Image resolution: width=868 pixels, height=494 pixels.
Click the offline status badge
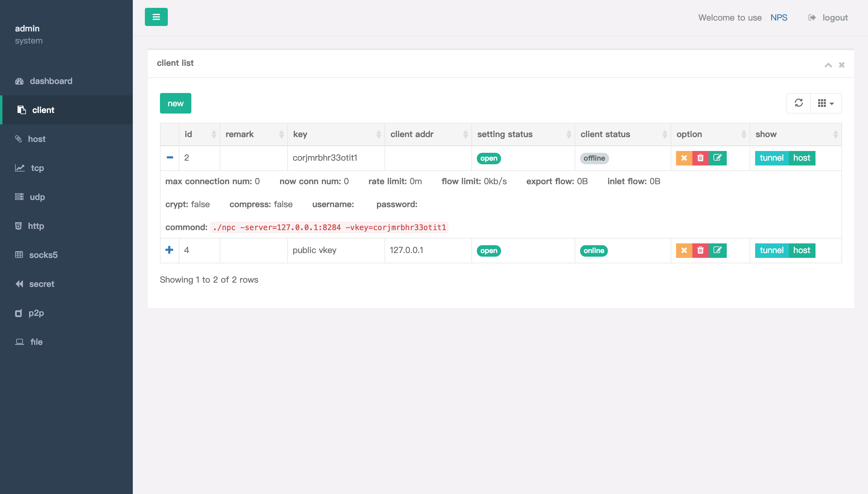[594, 159]
